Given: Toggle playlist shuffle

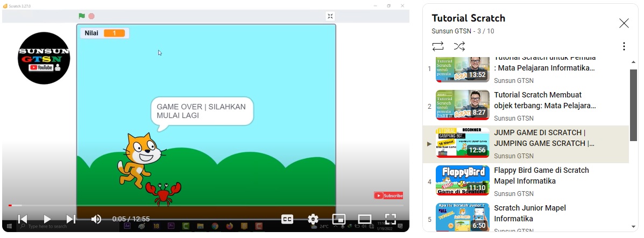Looking at the screenshot, I should pos(459,46).
